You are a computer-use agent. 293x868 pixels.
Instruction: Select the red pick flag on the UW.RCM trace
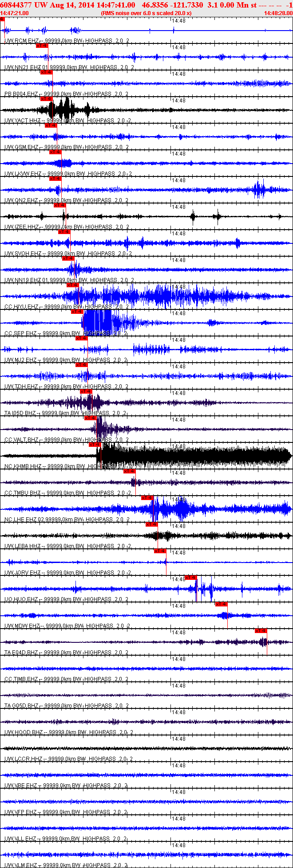tap(2, 19)
